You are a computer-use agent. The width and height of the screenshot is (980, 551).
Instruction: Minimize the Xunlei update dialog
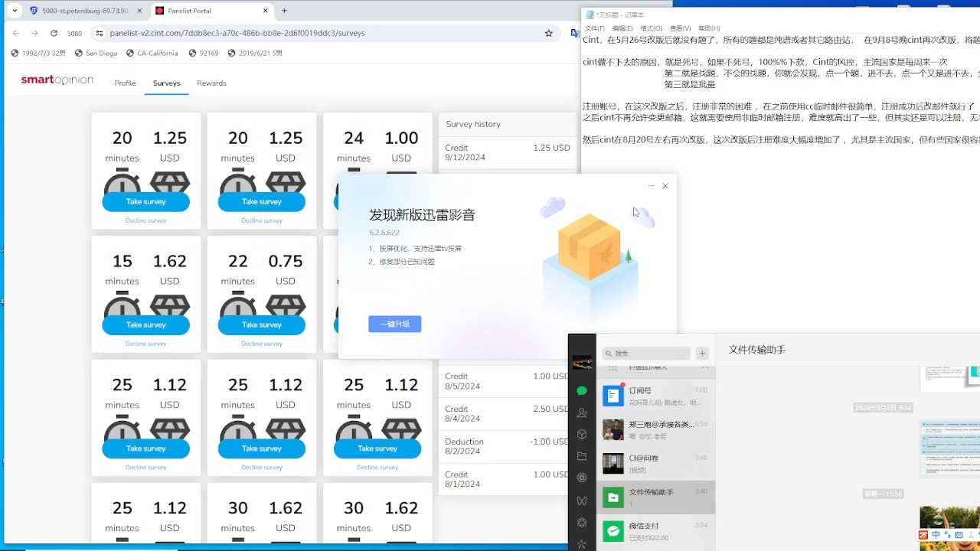tap(651, 186)
